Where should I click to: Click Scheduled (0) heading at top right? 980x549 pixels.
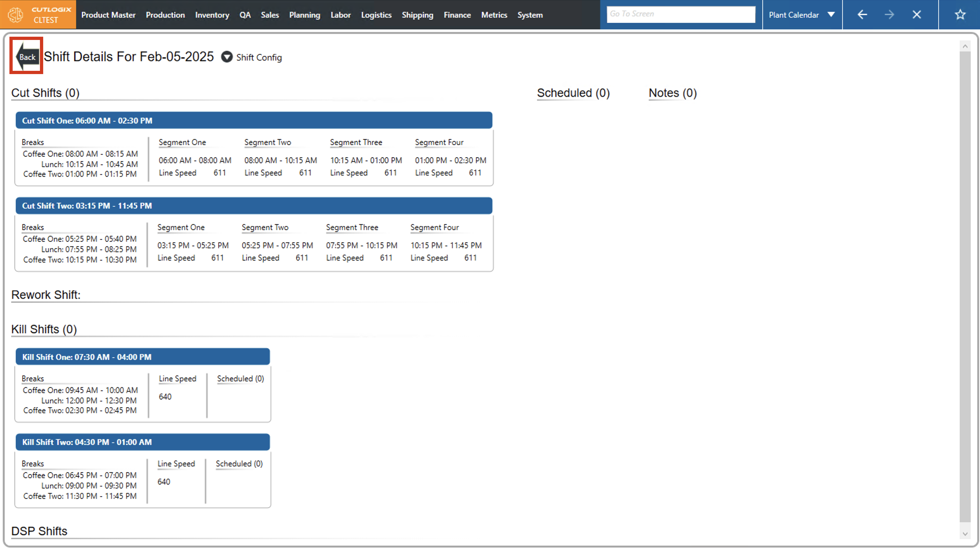573,93
